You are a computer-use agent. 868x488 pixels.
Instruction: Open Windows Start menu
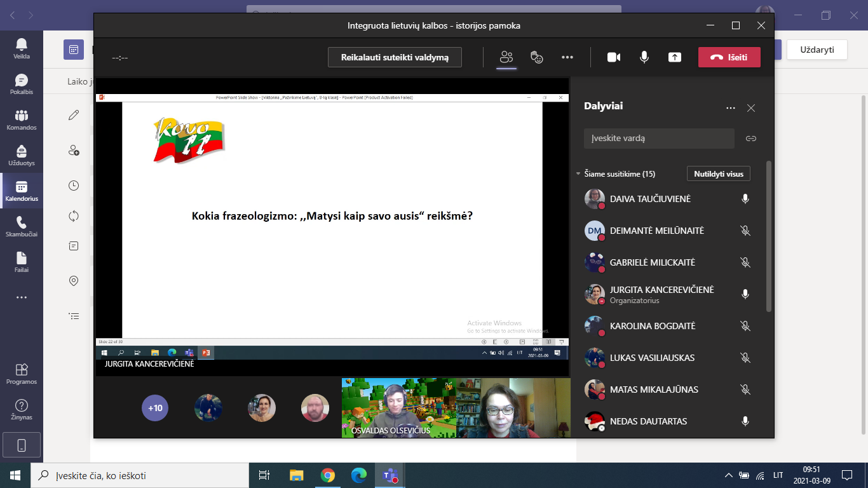(15, 475)
